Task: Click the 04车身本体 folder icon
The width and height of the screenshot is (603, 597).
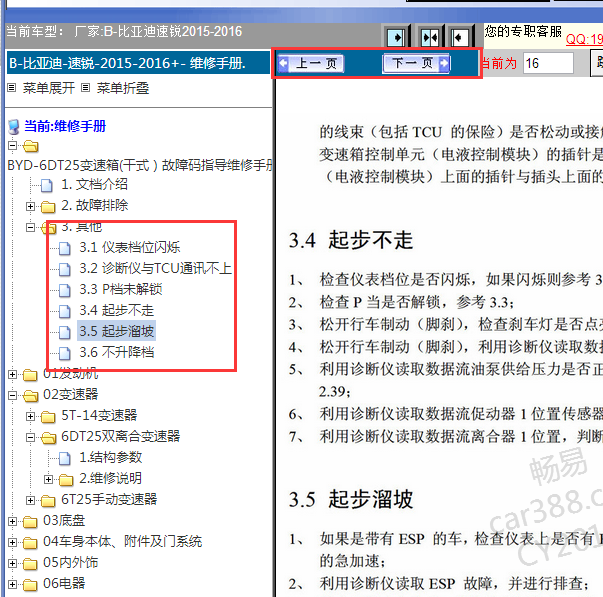Action: pos(30,543)
